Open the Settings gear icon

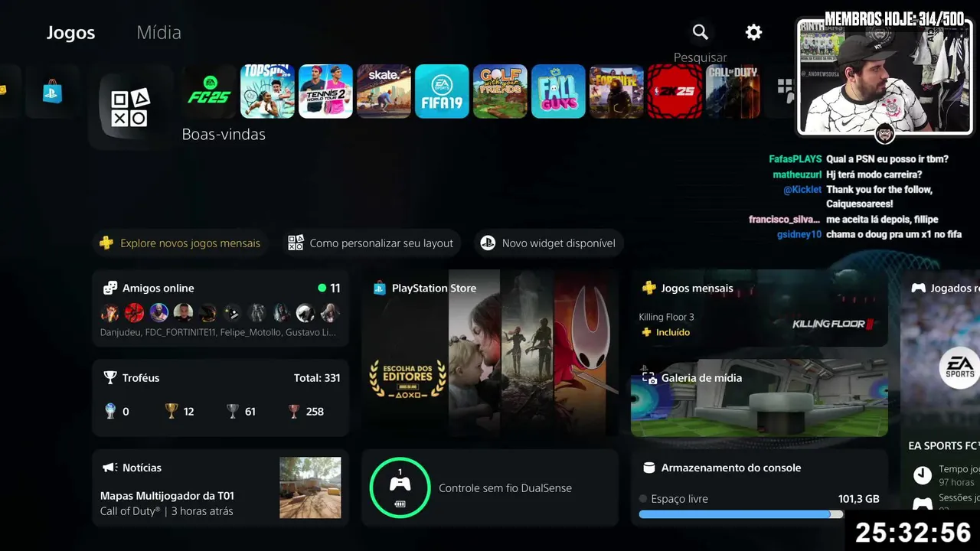click(754, 32)
